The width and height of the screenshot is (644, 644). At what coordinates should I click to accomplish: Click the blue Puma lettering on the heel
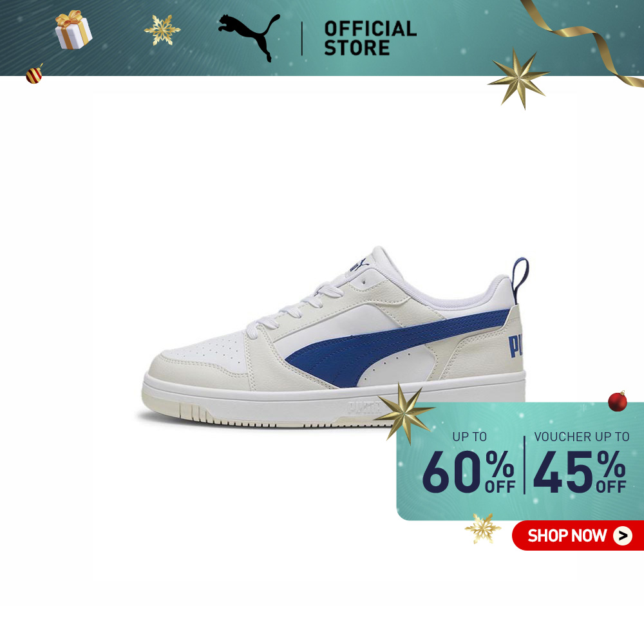pyautogui.click(x=515, y=346)
